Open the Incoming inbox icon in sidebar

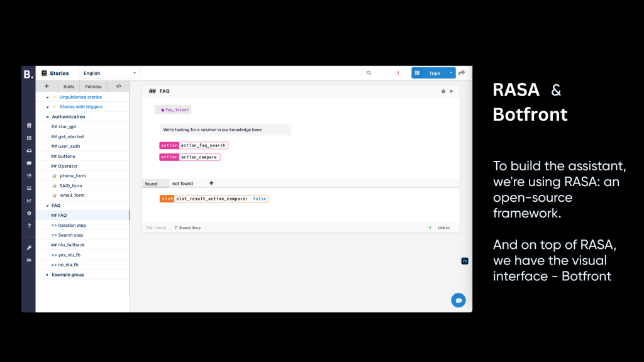[x=29, y=151]
